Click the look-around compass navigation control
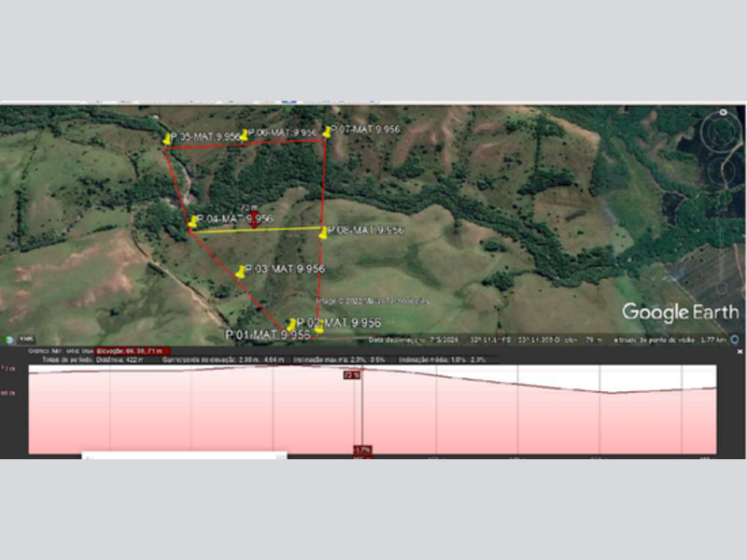Image resolution: width=747 pixels, height=560 pixels. click(x=720, y=133)
